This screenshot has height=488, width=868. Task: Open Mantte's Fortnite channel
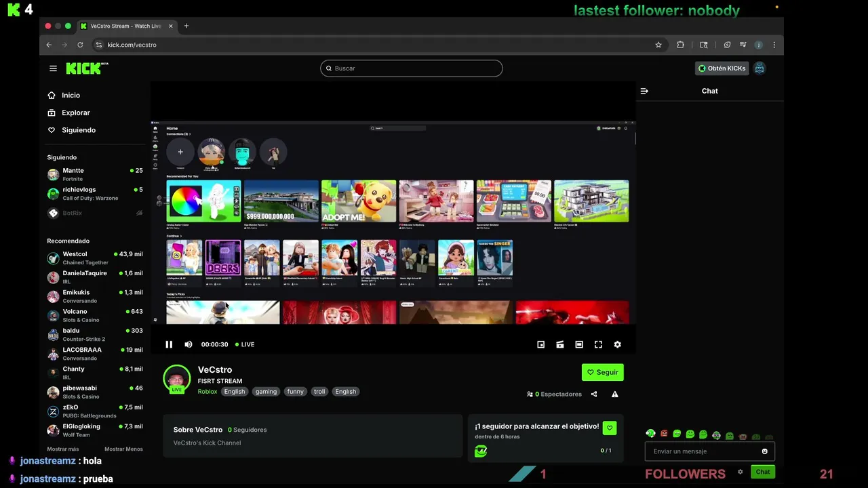(95, 174)
